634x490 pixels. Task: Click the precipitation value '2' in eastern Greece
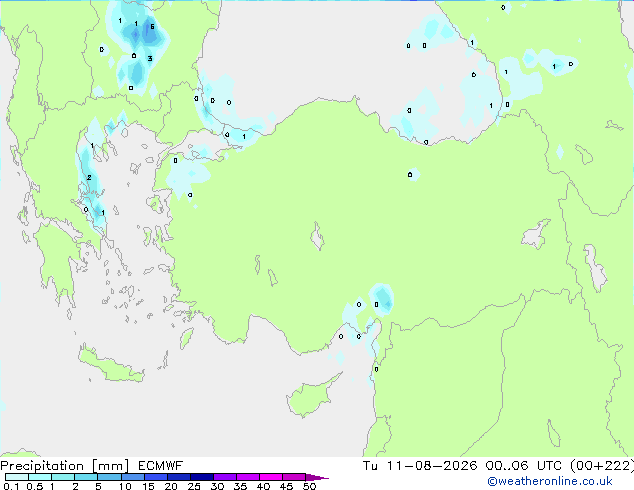click(x=89, y=177)
